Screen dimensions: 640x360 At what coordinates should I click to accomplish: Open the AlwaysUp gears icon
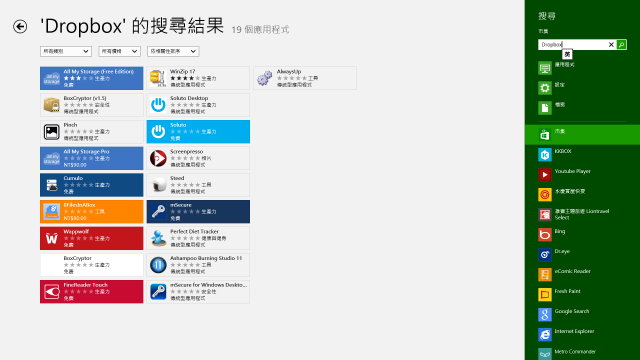pyautogui.click(x=264, y=78)
